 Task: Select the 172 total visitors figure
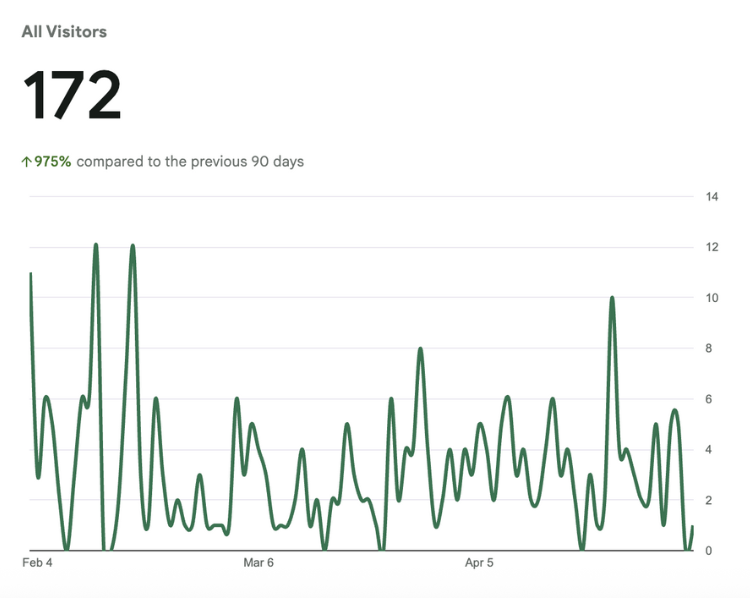point(72,95)
